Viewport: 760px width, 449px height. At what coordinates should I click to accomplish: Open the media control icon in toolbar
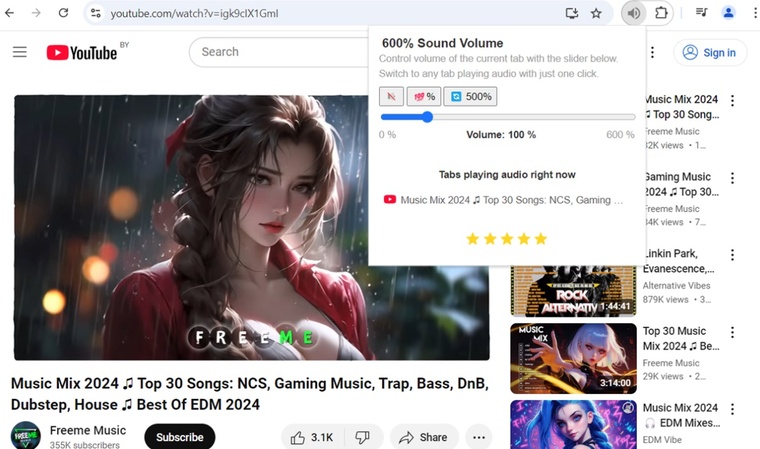pos(701,13)
